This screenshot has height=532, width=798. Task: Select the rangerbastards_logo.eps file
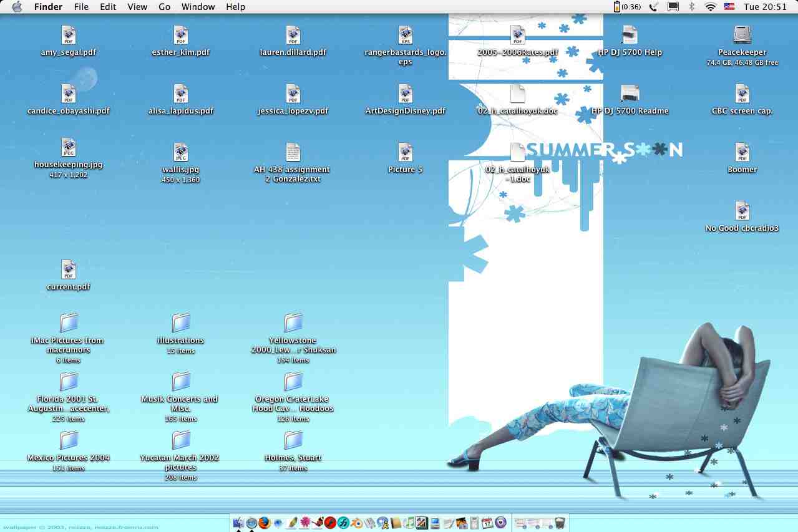click(406, 36)
